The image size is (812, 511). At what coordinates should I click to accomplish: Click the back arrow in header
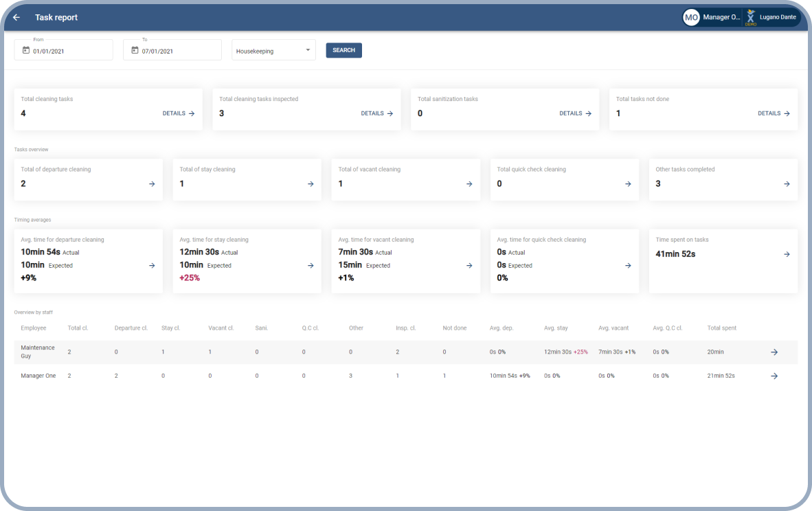pyautogui.click(x=16, y=17)
